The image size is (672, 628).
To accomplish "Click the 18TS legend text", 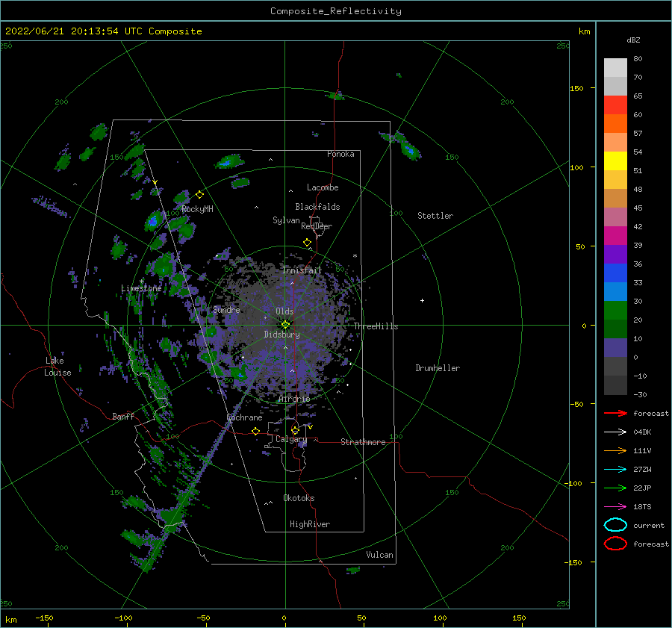I will (x=642, y=507).
